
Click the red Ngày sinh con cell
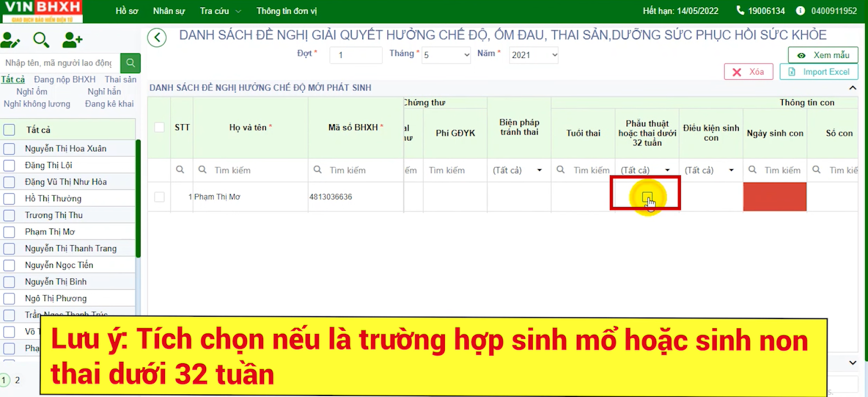[x=775, y=197]
